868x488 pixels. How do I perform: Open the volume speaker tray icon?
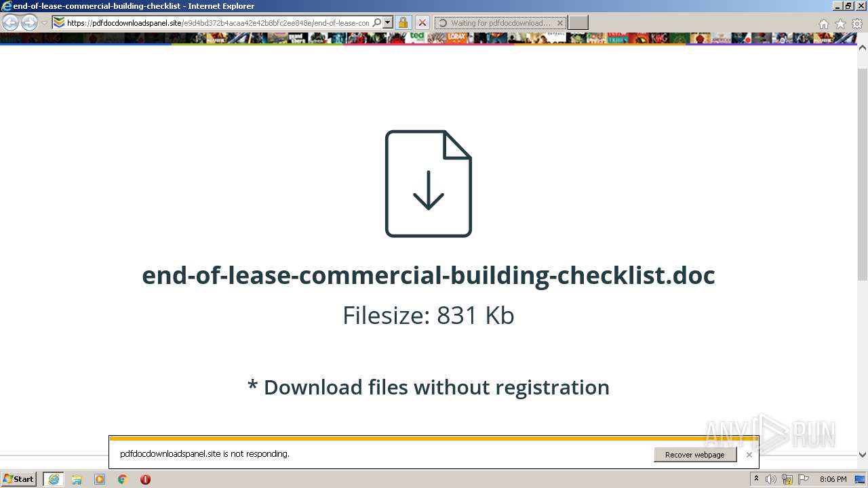click(x=771, y=479)
